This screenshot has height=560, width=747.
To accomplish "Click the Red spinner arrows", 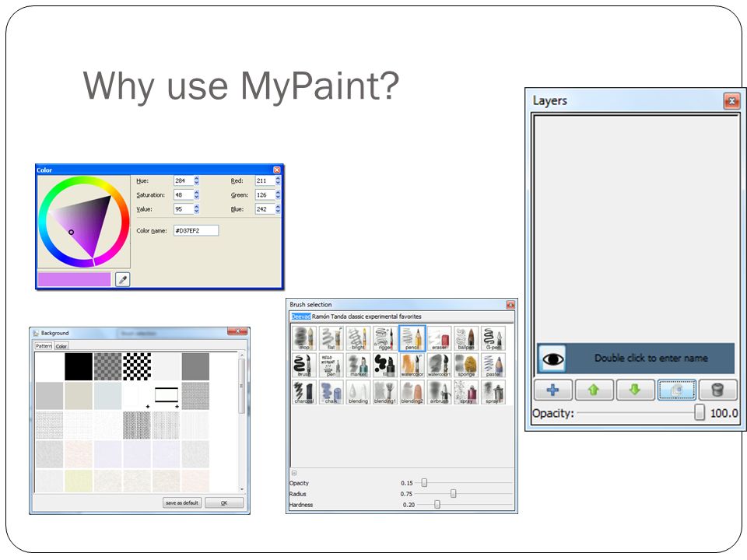I will (278, 181).
